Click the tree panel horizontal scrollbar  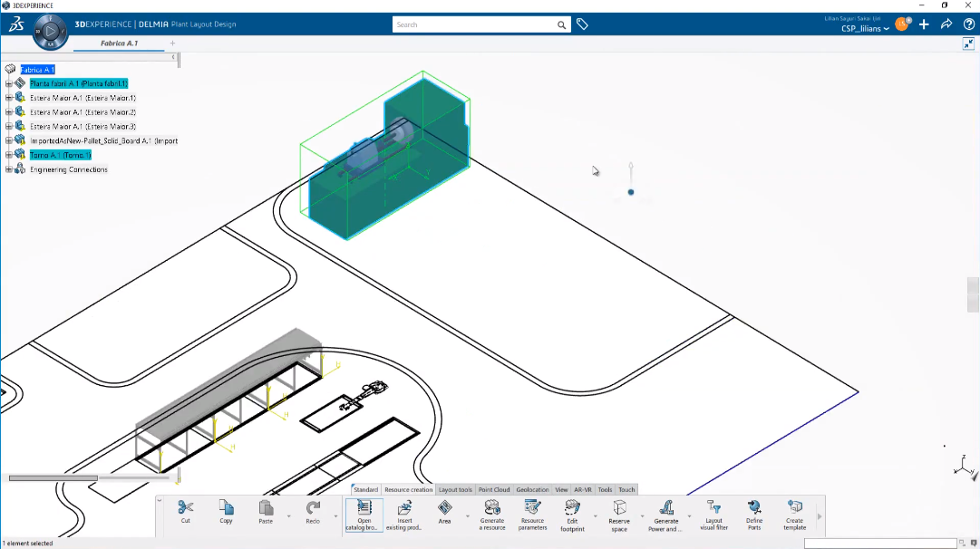(x=53, y=478)
